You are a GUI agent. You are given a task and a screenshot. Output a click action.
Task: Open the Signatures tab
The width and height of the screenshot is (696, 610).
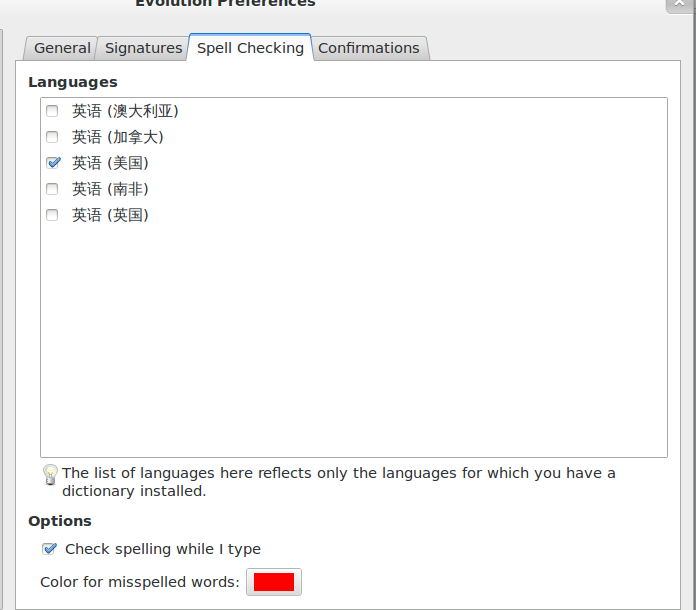[x=143, y=48]
